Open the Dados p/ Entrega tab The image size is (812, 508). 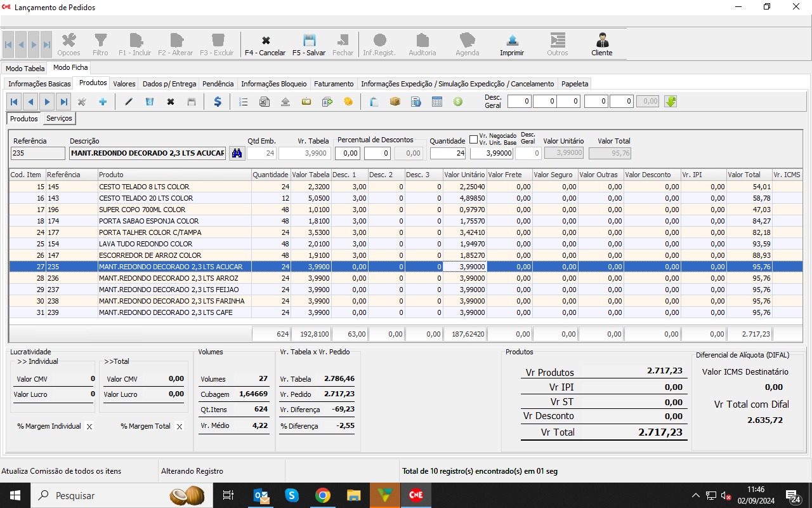coord(169,84)
